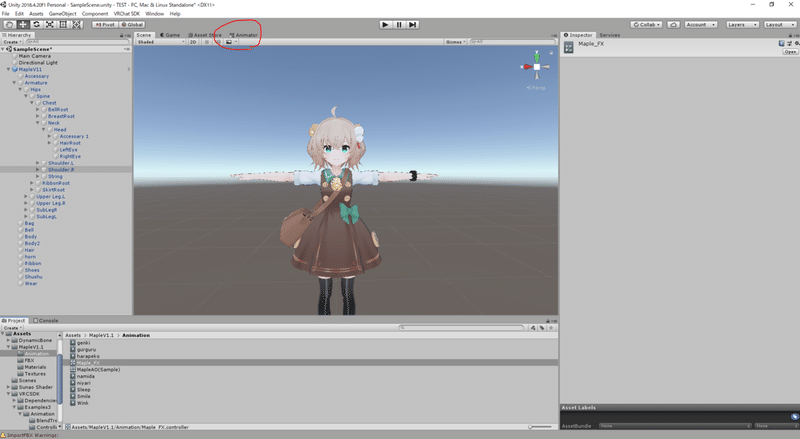Open the AssetBundle name dropdown

click(x=676, y=426)
